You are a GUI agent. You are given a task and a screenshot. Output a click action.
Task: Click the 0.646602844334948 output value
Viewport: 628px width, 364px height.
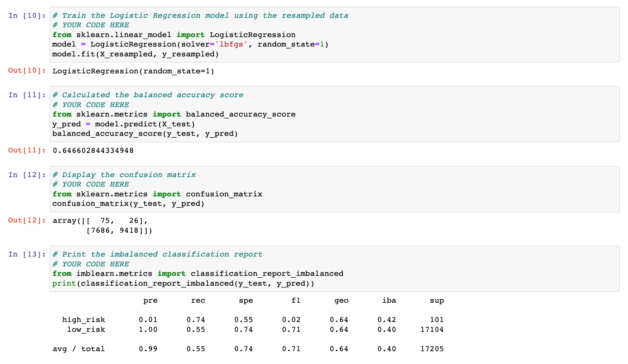click(93, 151)
